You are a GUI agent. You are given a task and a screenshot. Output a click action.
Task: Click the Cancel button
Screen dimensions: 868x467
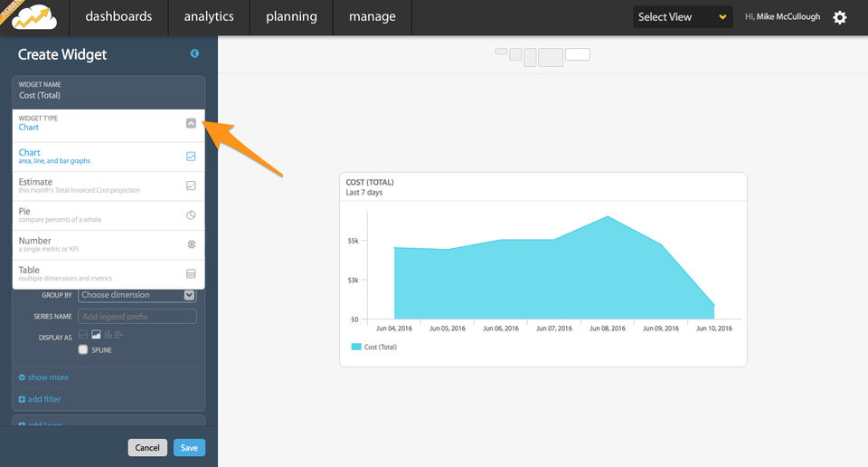(147, 448)
